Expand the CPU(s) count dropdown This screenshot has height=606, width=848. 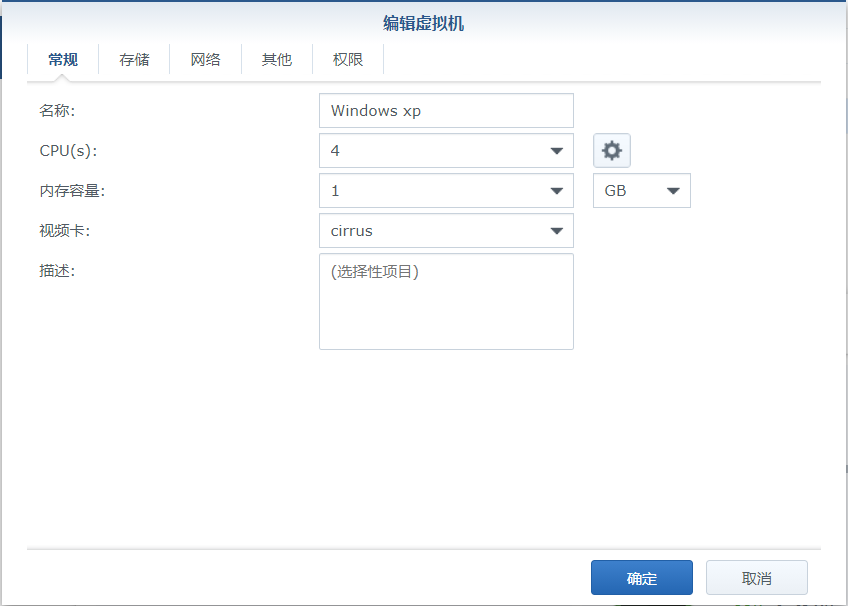coord(446,151)
